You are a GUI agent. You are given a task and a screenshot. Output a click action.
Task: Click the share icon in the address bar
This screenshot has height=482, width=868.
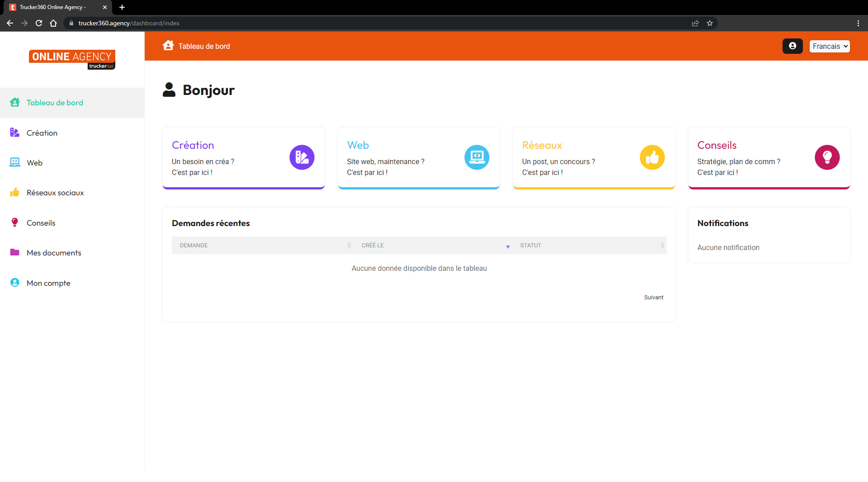[x=695, y=23]
